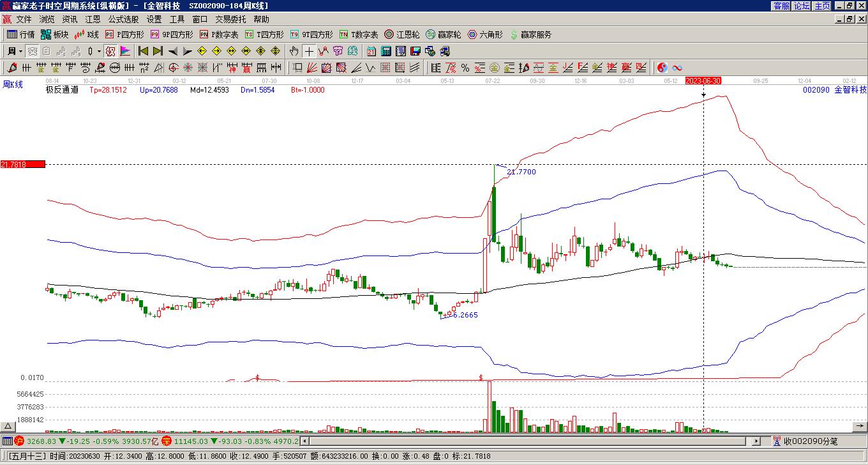The height and width of the screenshot is (465, 868).
Task: Click the 21.7818 price level tag
Action: pos(22,165)
